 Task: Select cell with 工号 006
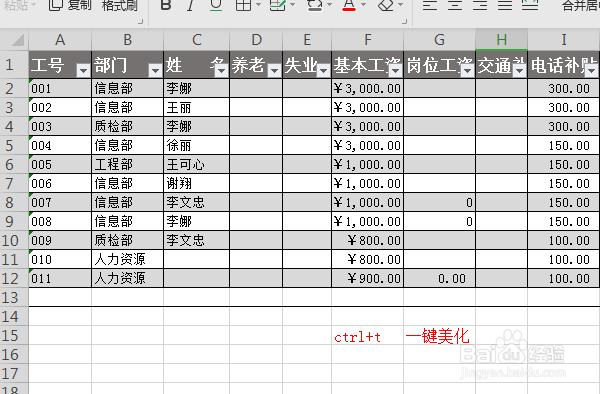60,183
